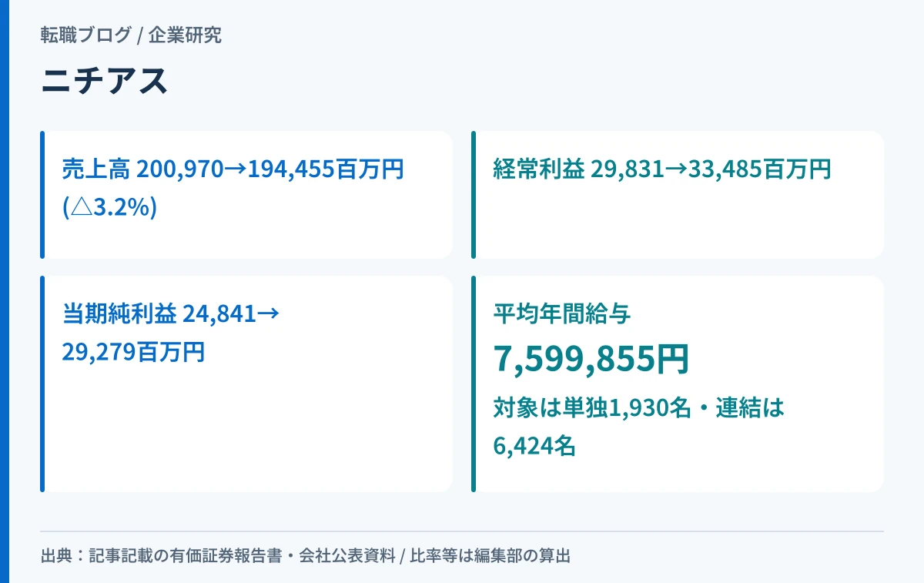The image size is (924, 583).
Task: Click the 対象は単独1,930名・連結は line
Action: coord(638,407)
